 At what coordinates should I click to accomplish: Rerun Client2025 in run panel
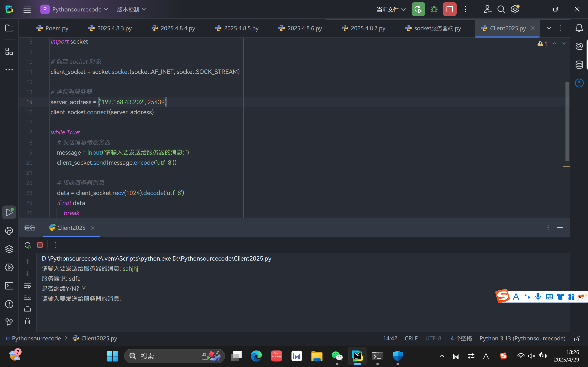pos(28,245)
